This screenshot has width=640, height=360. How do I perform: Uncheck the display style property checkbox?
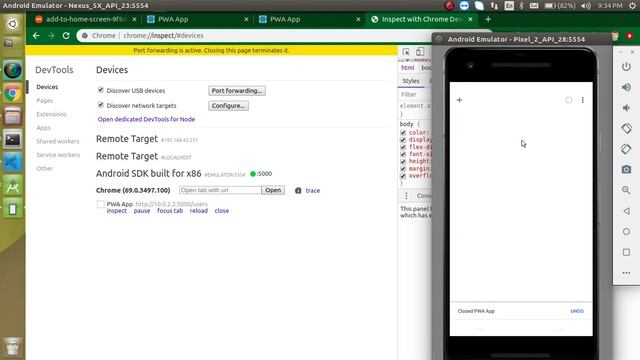click(403, 140)
